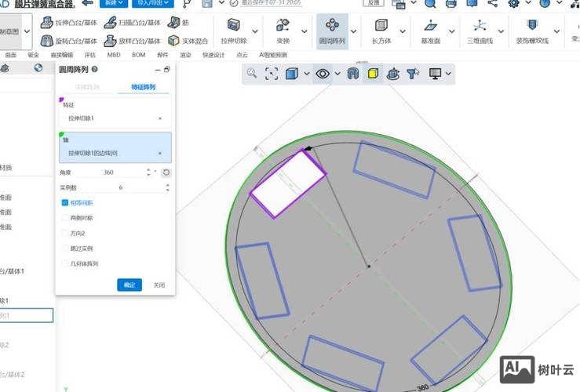The image size is (580, 392).
Task: Enable the 两侧对称 checkbox
Action: pos(64,218)
